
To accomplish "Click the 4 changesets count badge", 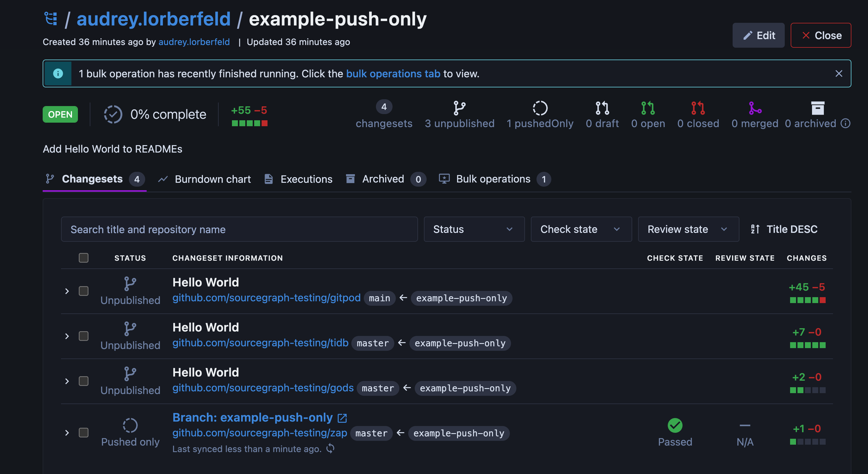I will tap(384, 107).
